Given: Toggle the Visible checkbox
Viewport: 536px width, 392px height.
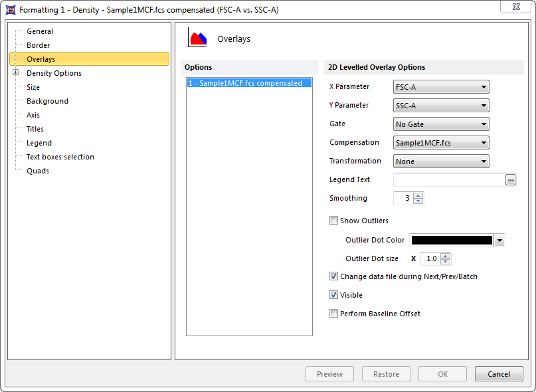Looking at the screenshot, I should click(334, 295).
